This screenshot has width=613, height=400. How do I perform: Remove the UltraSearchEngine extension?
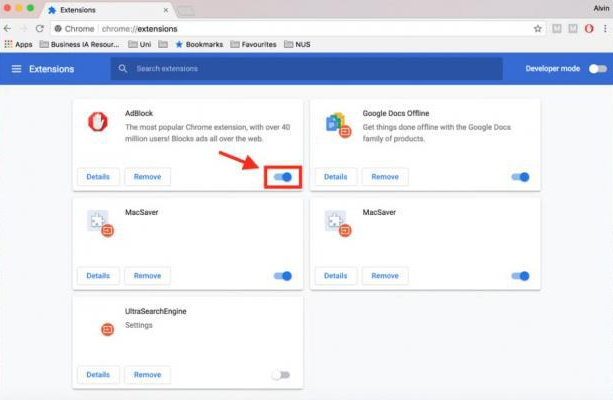pos(147,375)
